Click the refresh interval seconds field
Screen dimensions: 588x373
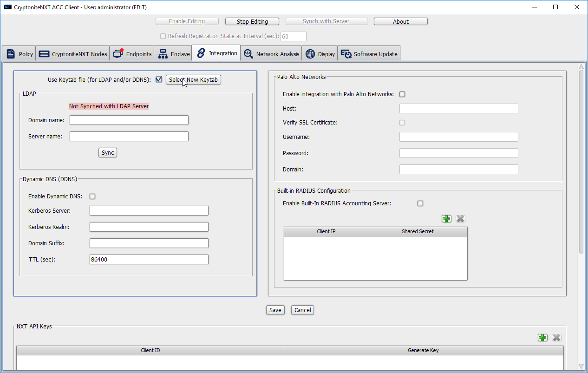point(294,37)
